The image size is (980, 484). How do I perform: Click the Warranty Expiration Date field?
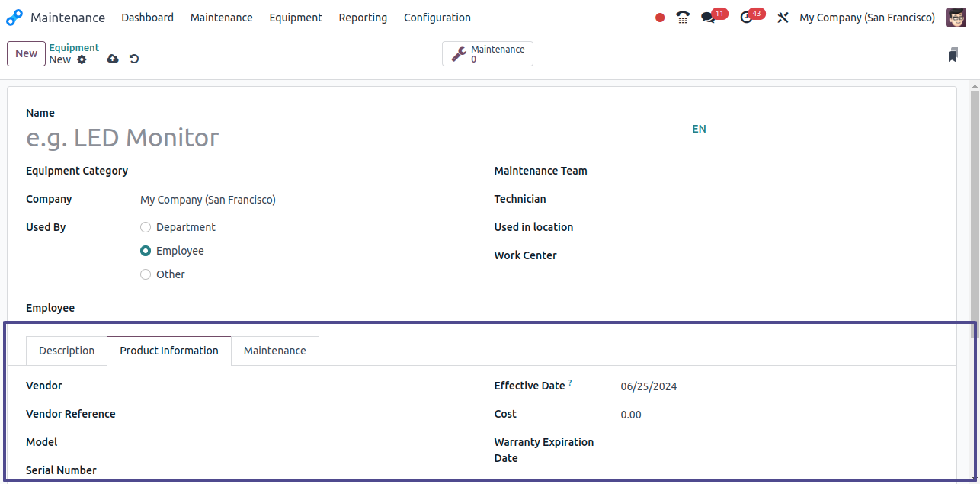point(780,443)
